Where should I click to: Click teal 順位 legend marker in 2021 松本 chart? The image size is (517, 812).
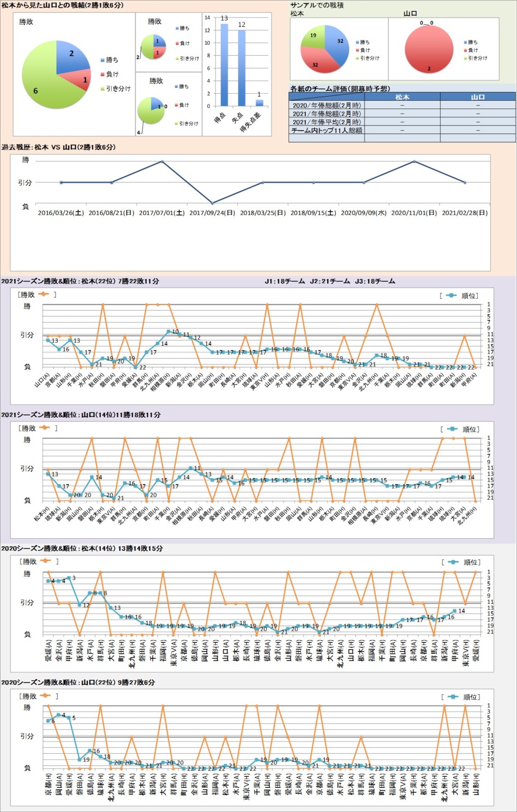pos(451,296)
